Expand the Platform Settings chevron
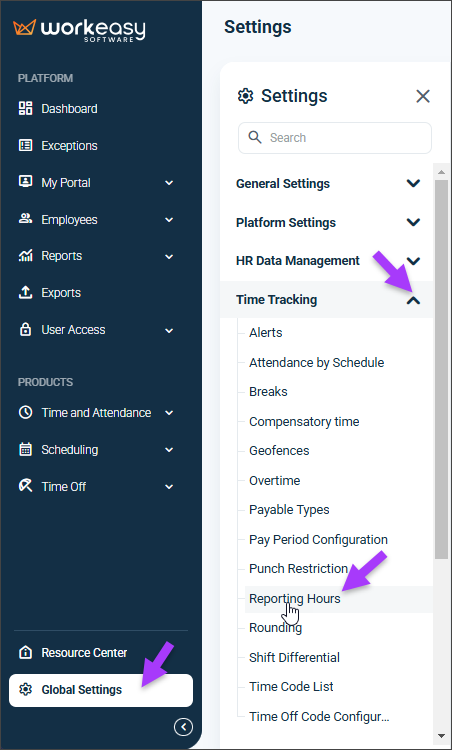The height and width of the screenshot is (750, 452). [413, 222]
